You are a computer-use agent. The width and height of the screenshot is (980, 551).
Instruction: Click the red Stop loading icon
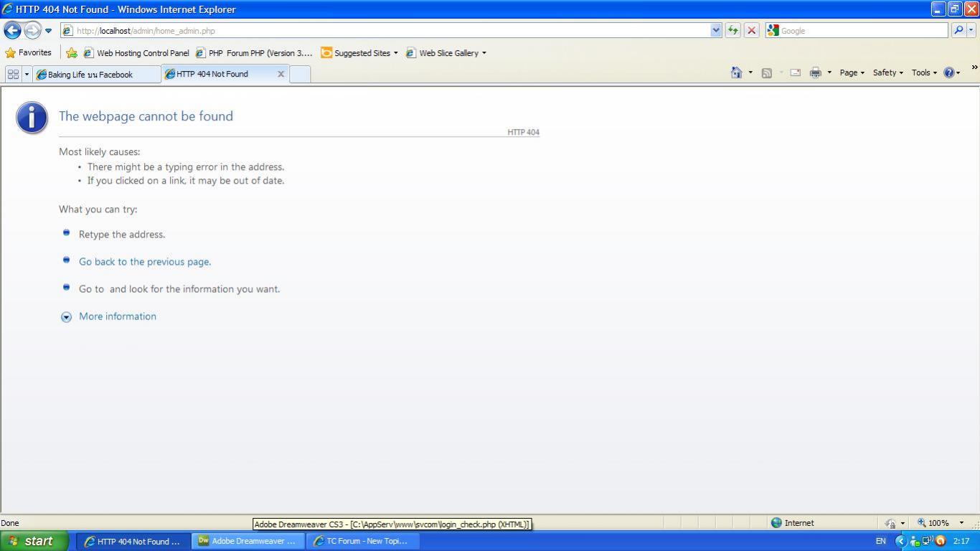[x=751, y=31]
